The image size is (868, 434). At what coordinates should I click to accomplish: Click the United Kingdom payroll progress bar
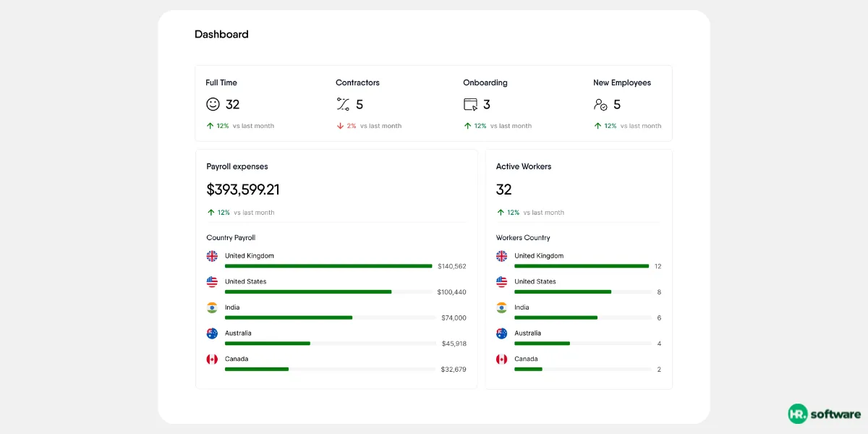point(328,266)
